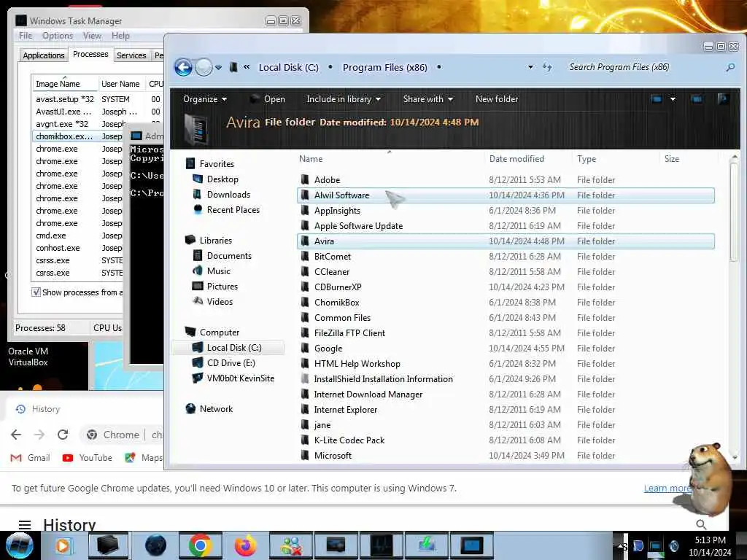The height and width of the screenshot is (560, 747).
Task: Click the Chrome back arrow
Action: [16, 435]
